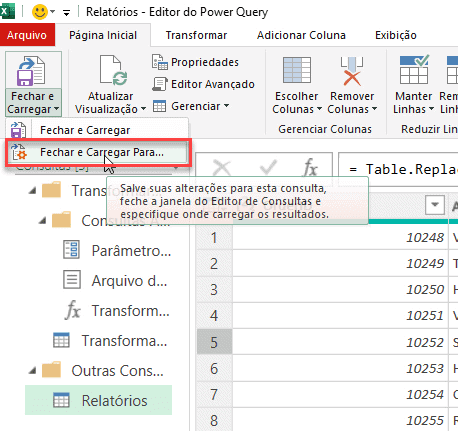Switch to the Transformar tab
This screenshot has width=458, height=431.
[196, 35]
